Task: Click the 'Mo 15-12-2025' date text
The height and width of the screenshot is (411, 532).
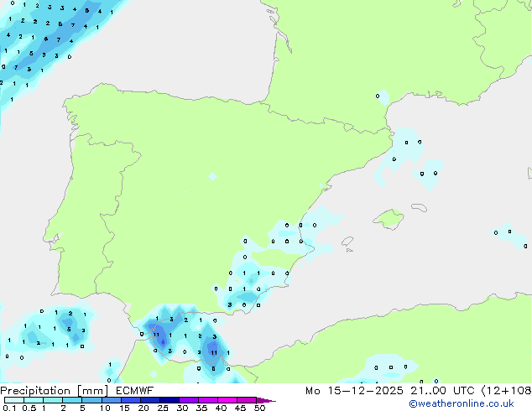Action: 354,391
